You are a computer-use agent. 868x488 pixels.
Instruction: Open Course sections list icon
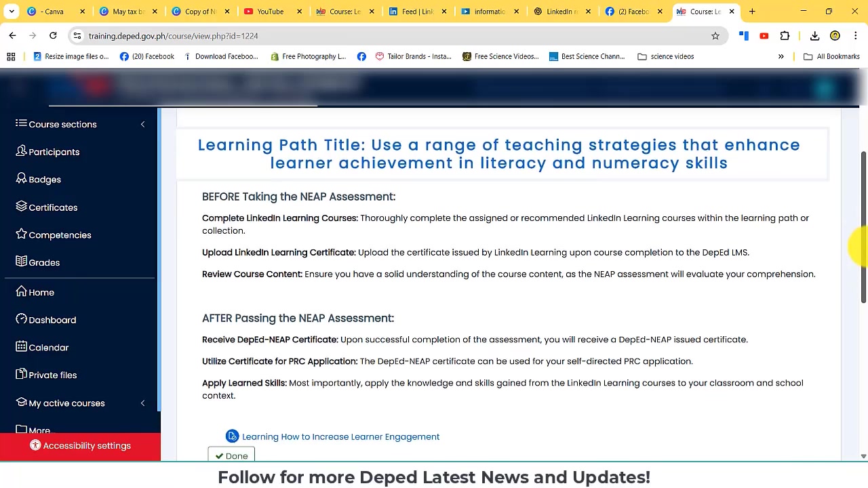tap(21, 123)
